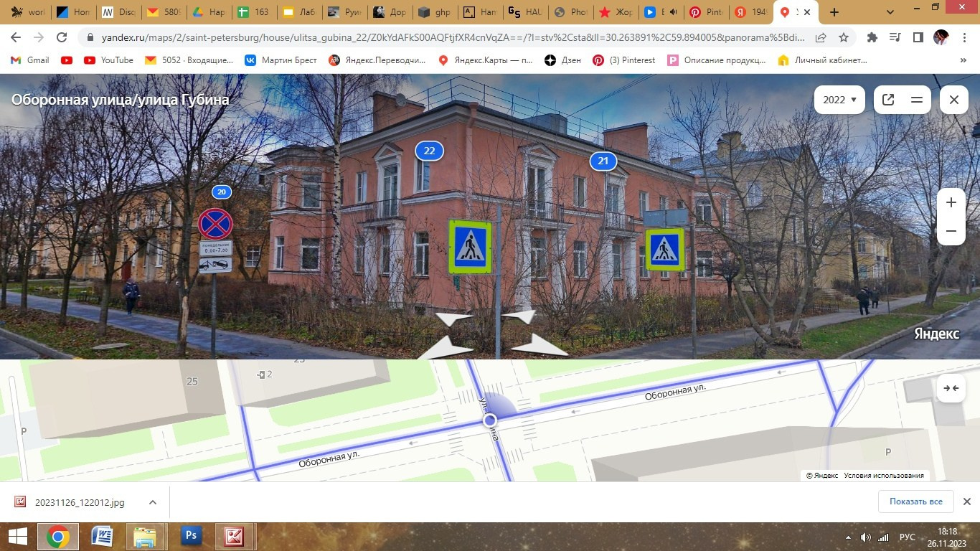Close the street panorama view
The height and width of the screenshot is (551, 980).
click(x=953, y=100)
